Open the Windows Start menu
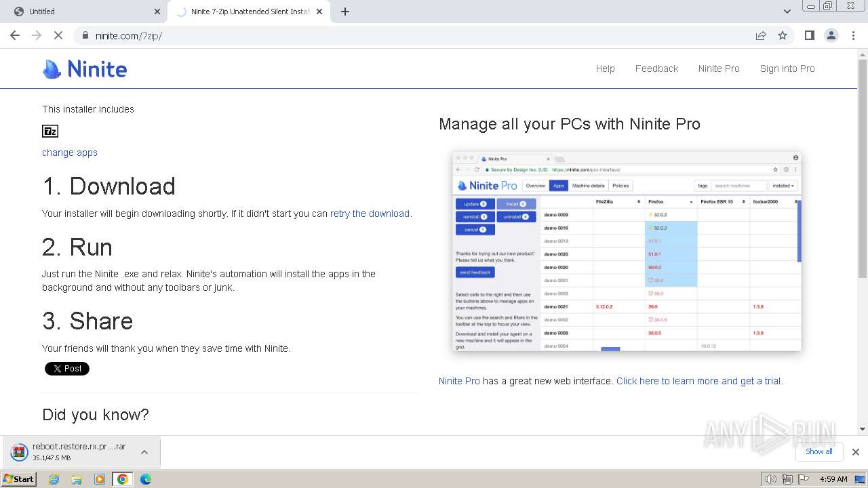Image resolution: width=868 pixels, height=488 pixels. pos(18,479)
